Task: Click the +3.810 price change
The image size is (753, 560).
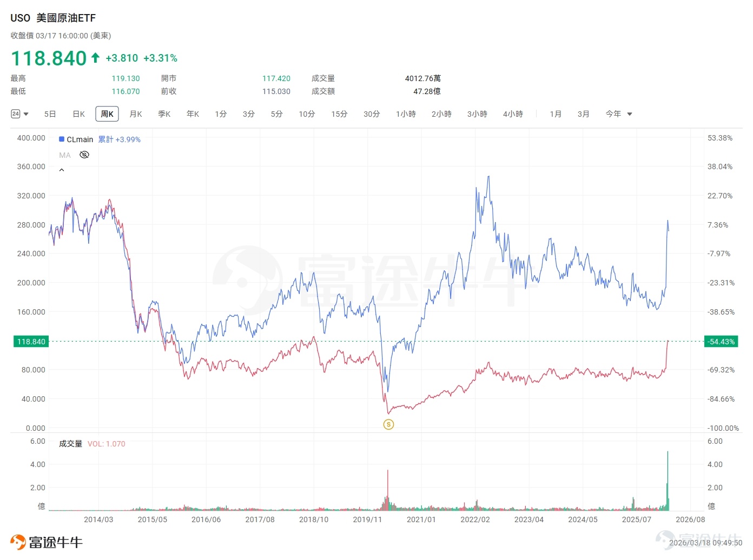Action: (122, 58)
